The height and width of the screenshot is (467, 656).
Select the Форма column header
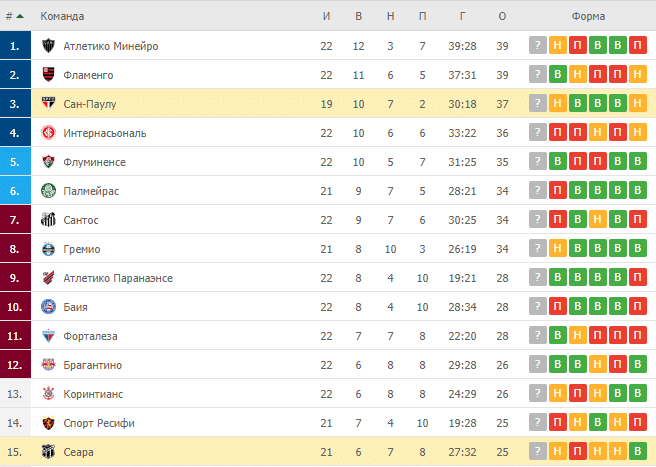(588, 16)
